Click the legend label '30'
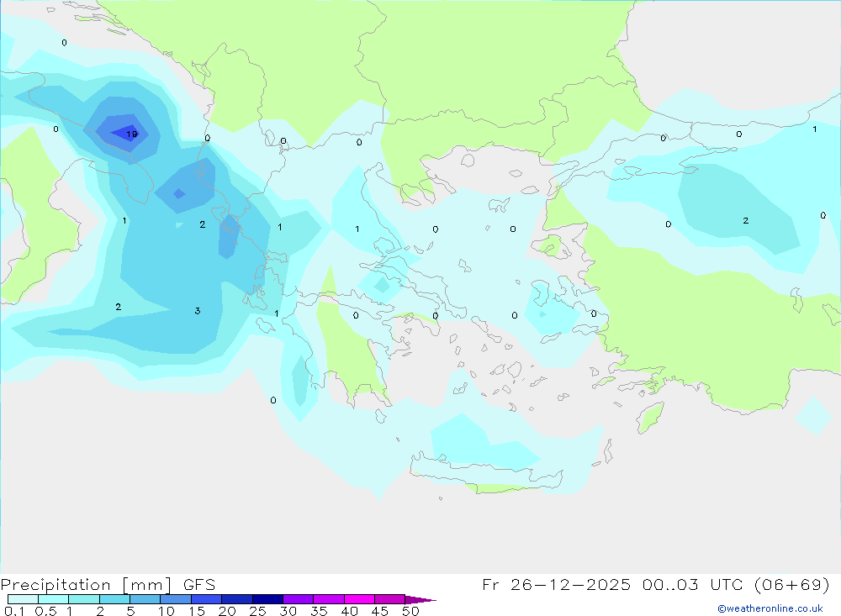 [288, 611]
